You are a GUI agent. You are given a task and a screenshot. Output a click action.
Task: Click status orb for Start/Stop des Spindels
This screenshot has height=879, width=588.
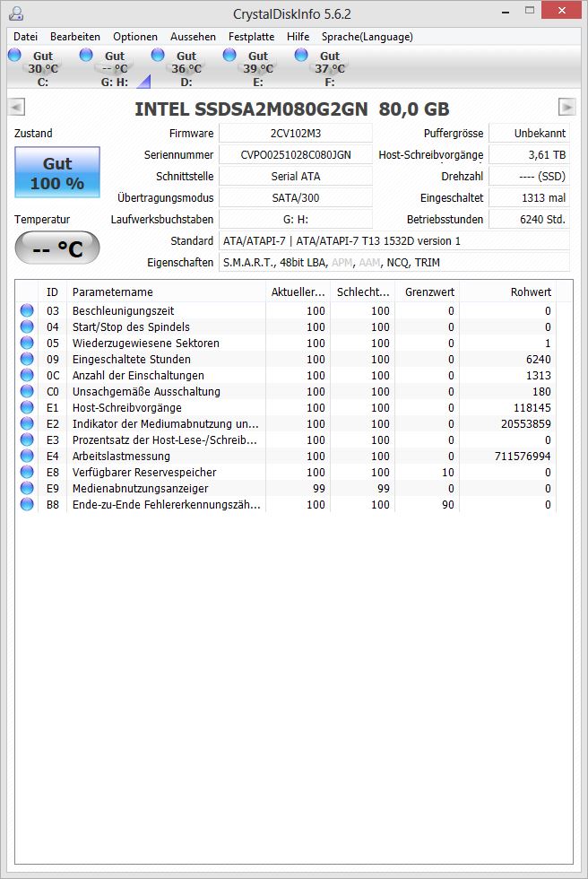27,326
